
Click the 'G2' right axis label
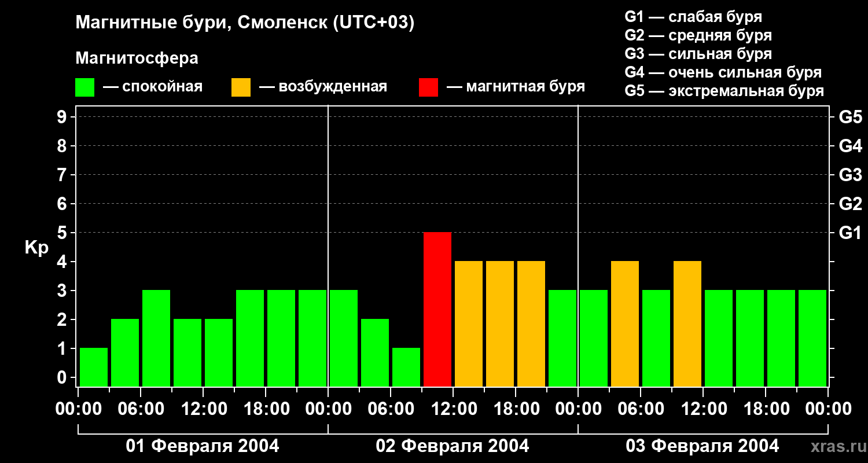pos(850,204)
